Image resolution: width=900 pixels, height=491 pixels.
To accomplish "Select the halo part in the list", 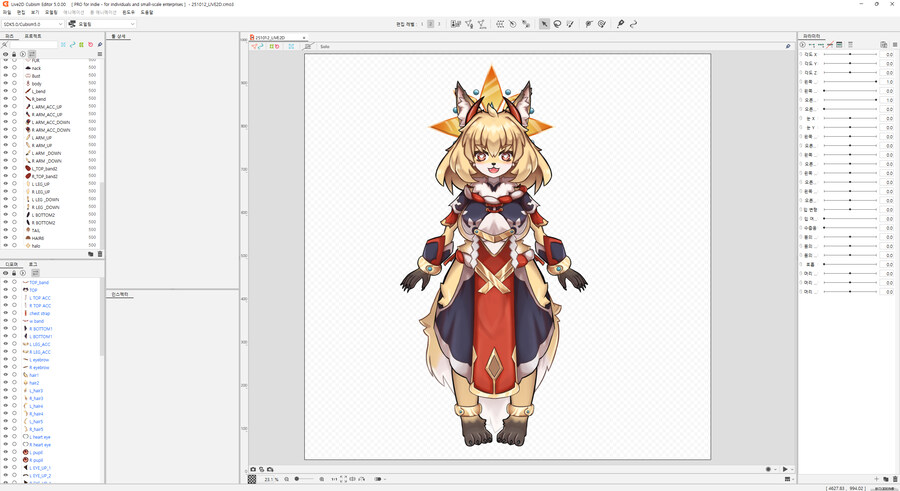I will [x=36, y=246].
